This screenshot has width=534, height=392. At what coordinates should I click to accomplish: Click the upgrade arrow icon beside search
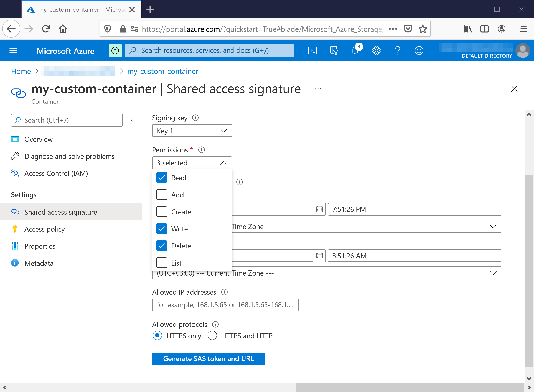[x=115, y=50]
